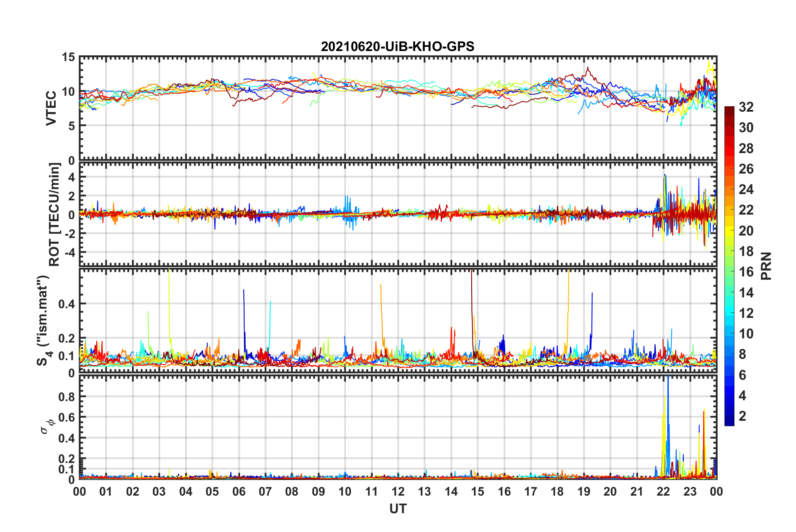Select ROT axis tick label 4
The width and height of the screenshot is (796, 532).
(72, 177)
